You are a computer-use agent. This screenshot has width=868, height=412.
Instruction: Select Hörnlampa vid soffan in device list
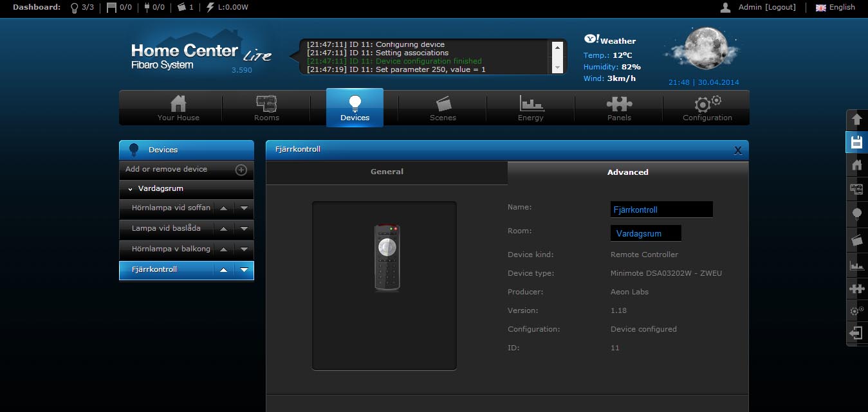171,208
